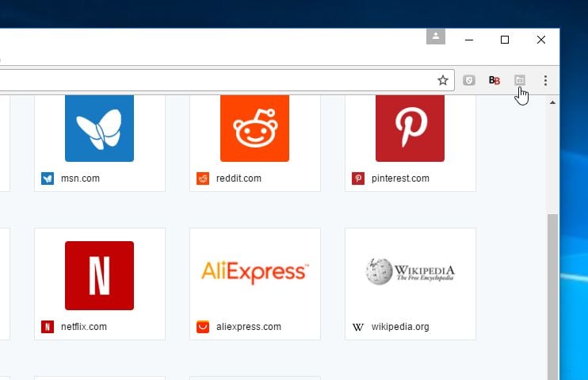Click the small wikipedia W favicon
The height and width of the screenshot is (380, 588).
pyautogui.click(x=358, y=327)
